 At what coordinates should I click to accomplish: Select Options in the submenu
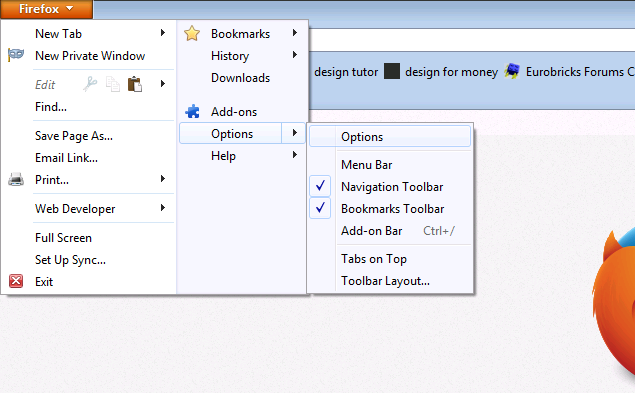point(390,137)
